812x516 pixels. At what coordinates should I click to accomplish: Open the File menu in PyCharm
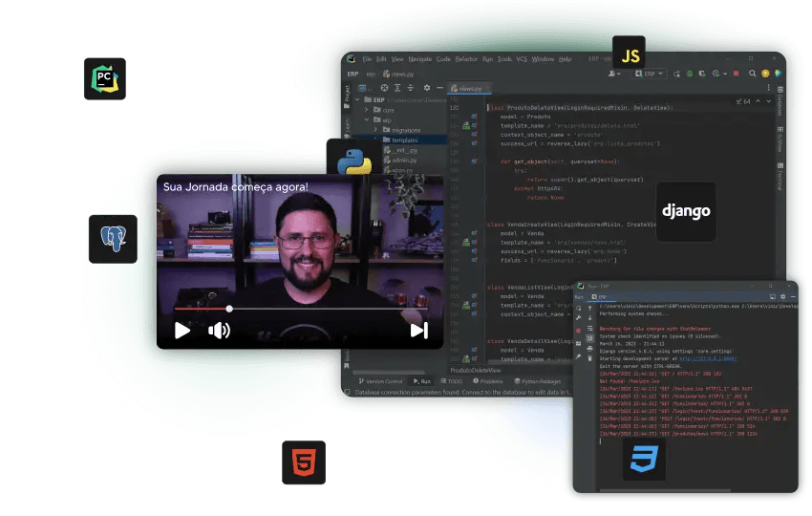[367, 59]
